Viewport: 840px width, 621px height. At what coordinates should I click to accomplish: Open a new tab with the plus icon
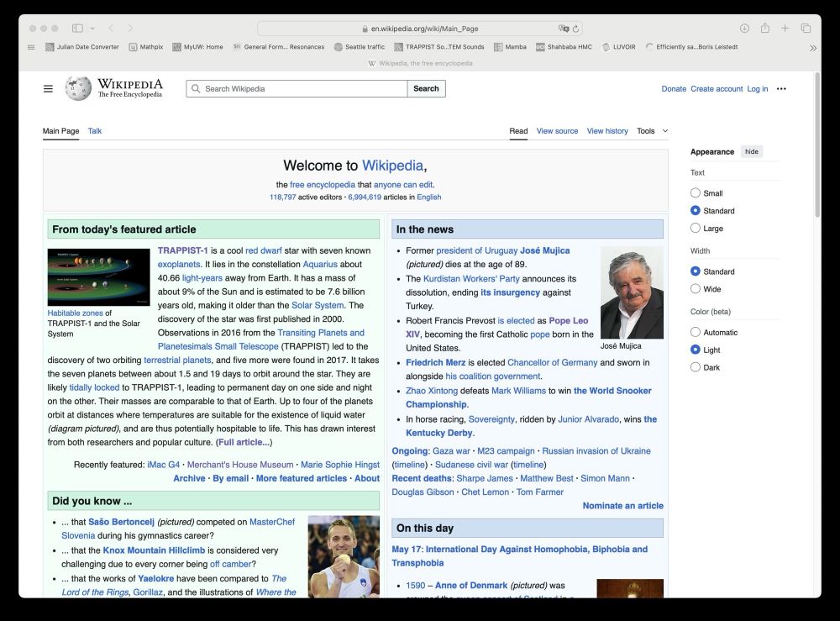(785, 29)
